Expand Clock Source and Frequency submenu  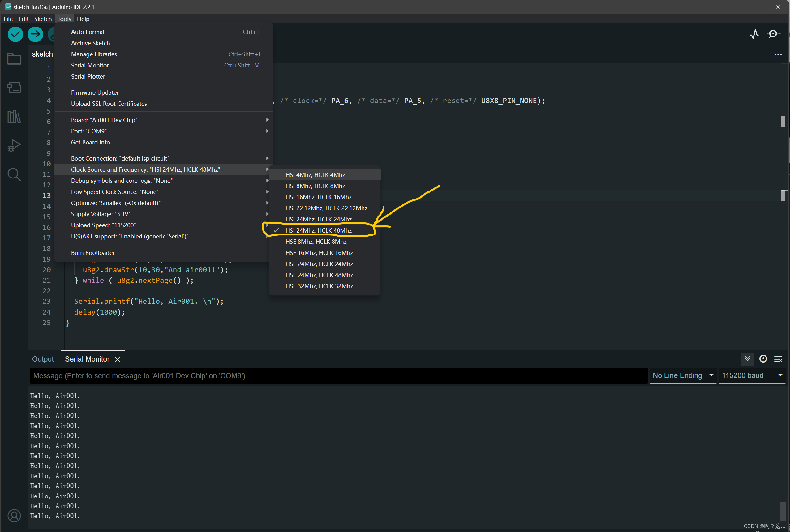(164, 169)
